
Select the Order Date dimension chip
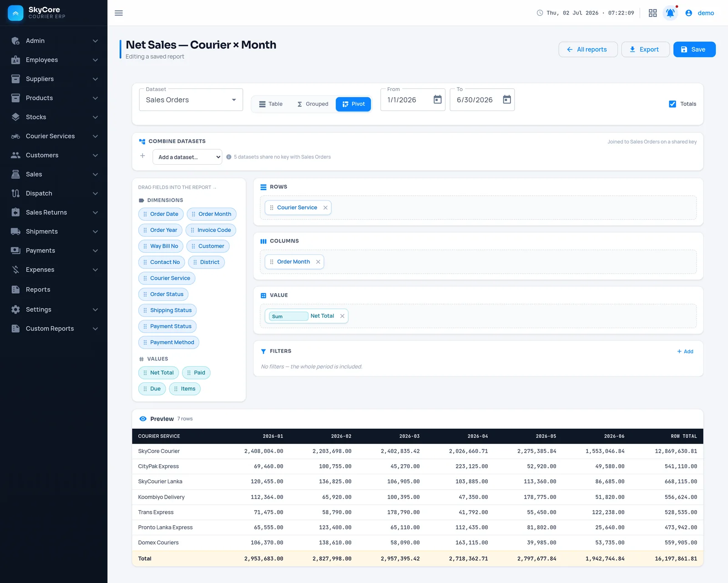point(161,214)
